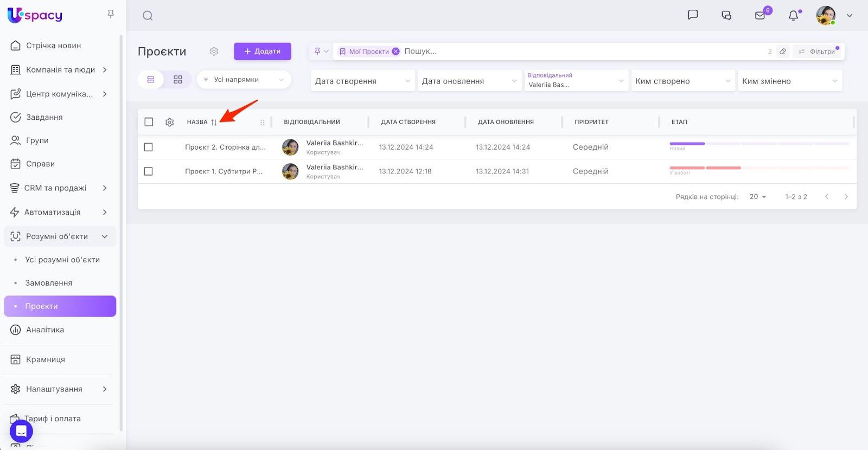The image size is (868, 450).
Task: Pin the sidebar using the pin icon
Action: click(111, 14)
